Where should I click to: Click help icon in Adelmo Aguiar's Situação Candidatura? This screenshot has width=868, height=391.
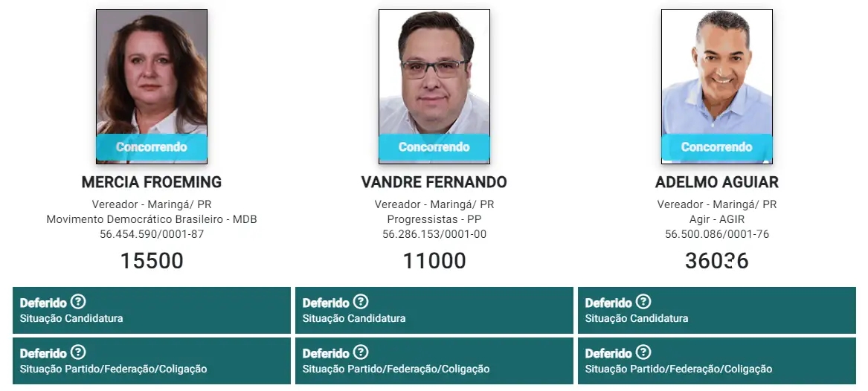[643, 302]
